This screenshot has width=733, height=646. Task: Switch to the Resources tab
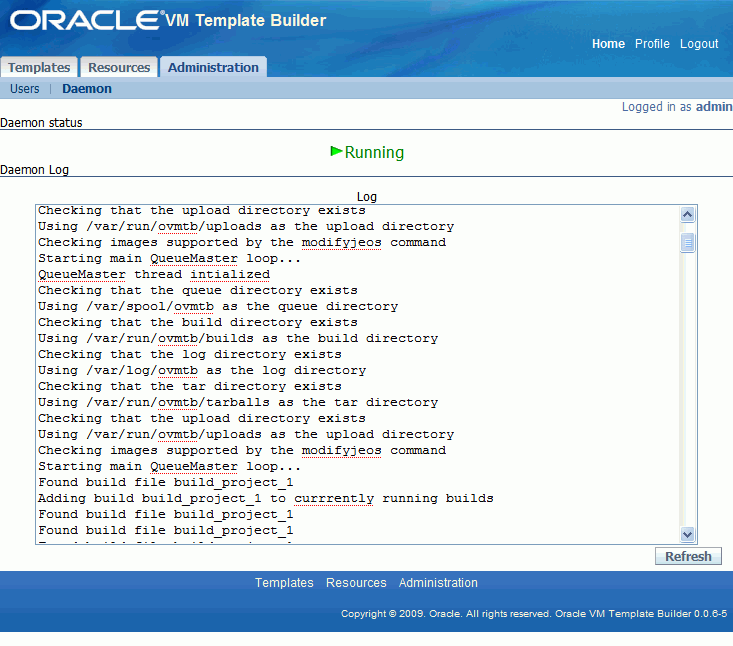(x=119, y=67)
